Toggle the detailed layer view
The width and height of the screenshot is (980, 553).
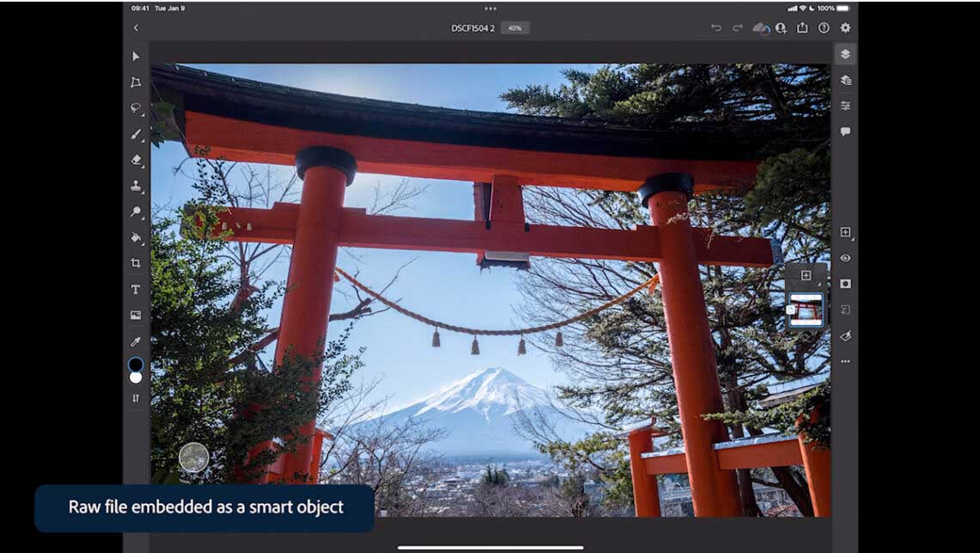[845, 80]
